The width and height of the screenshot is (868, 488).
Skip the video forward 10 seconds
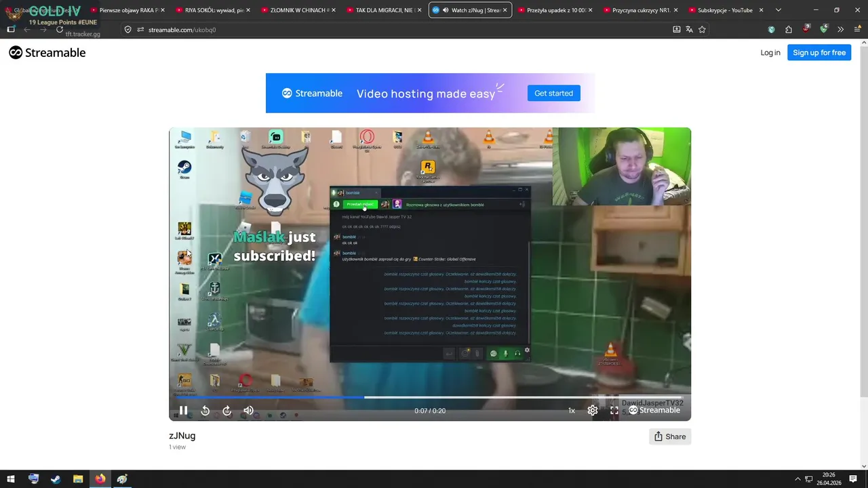pyautogui.click(x=227, y=411)
